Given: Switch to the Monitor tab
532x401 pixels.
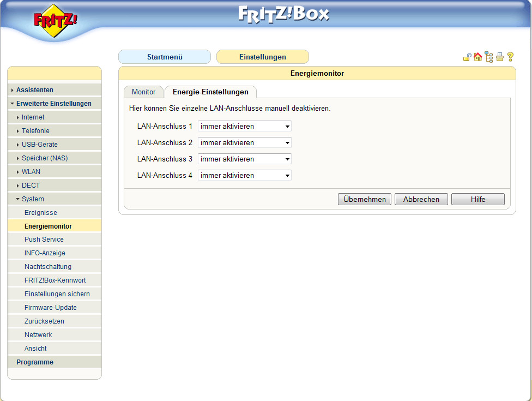Looking at the screenshot, I should [143, 92].
